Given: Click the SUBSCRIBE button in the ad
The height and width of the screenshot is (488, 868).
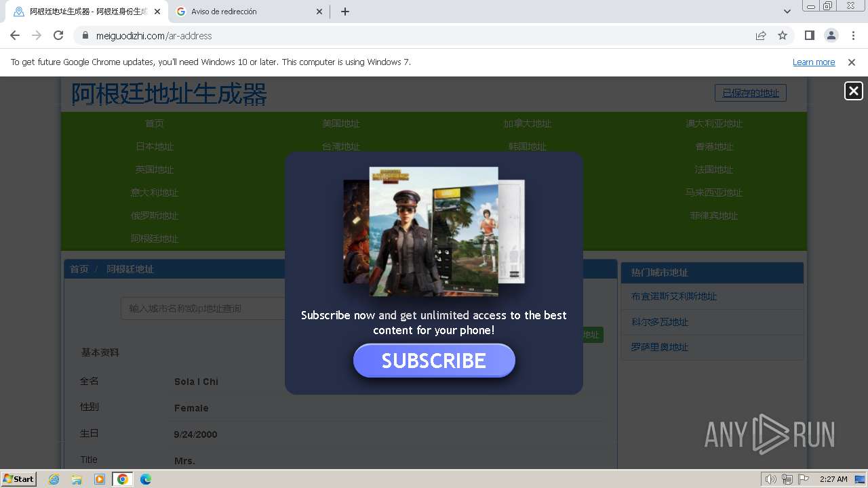Looking at the screenshot, I should tap(434, 361).
